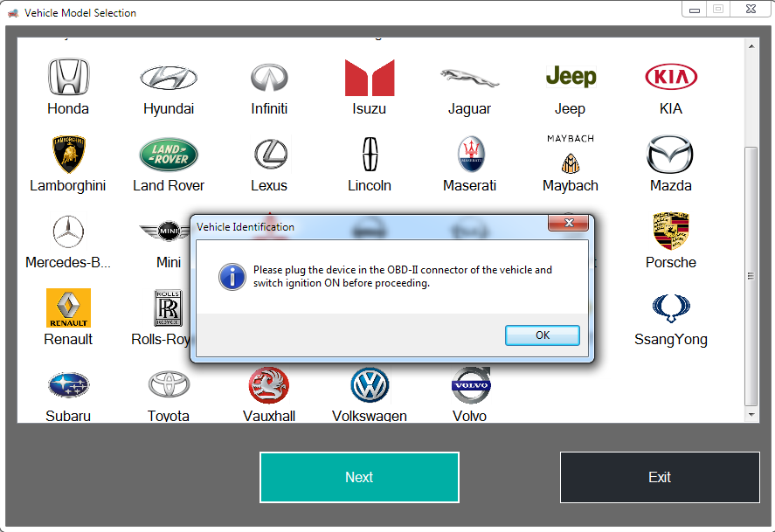The image size is (775, 532).
Task: Click the Vehicle Model Selection title icon
Action: click(13, 13)
